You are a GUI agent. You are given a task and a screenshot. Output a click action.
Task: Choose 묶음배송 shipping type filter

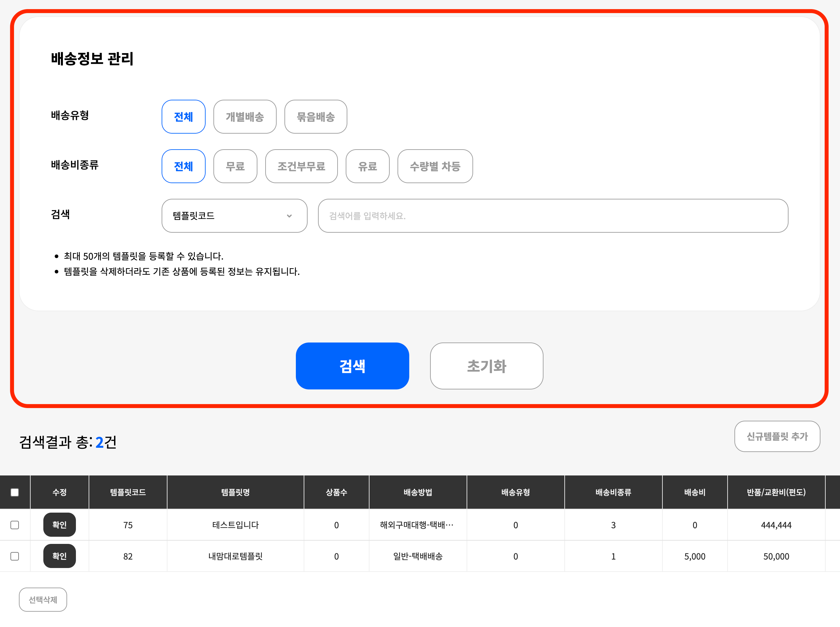click(315, 117)
